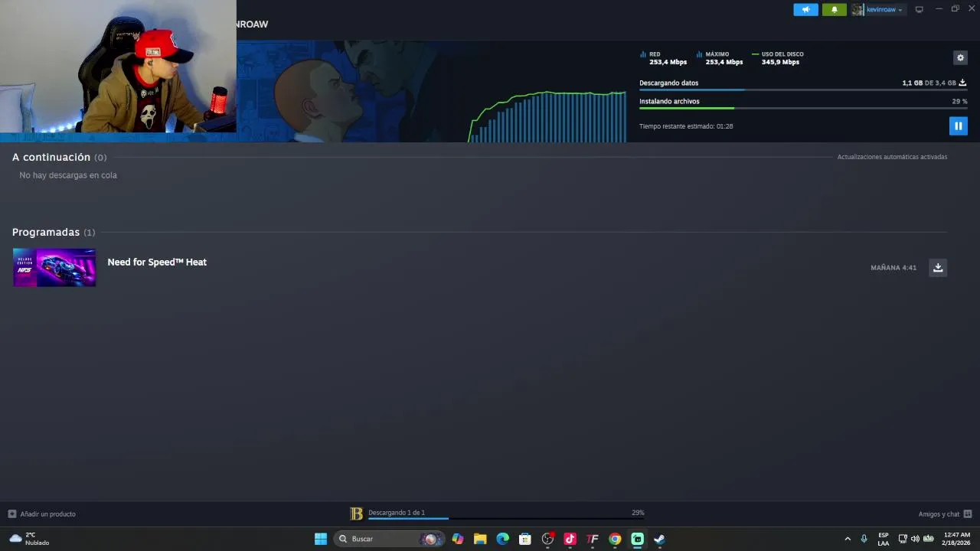
Task: Launch Microsoft Edge from the taskbar
Action: tap(502, 539)
